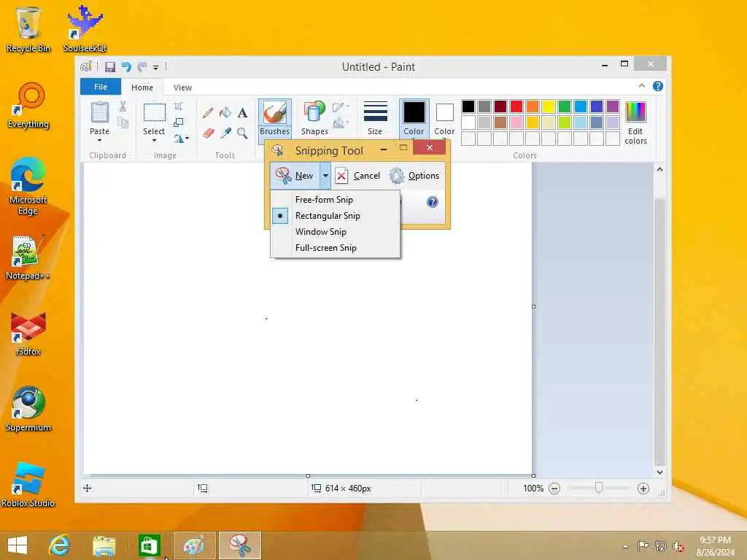Choose Free-form Snip from the menu
Screen dimensions: 747x560
coord(336,200)
